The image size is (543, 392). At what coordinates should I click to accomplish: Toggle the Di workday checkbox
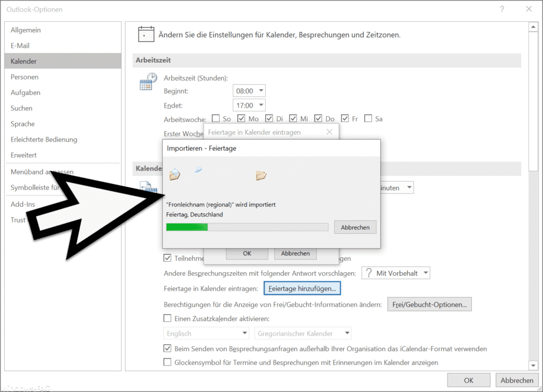coord(269,119)
